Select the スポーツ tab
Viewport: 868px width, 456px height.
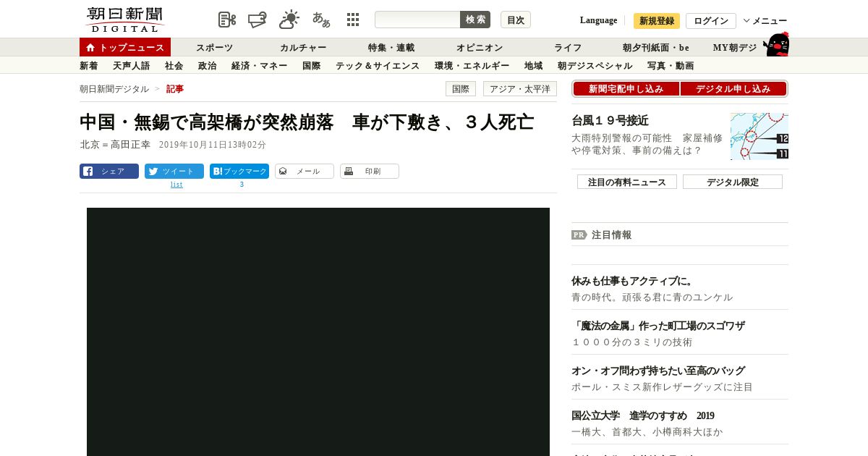(215, 48)
